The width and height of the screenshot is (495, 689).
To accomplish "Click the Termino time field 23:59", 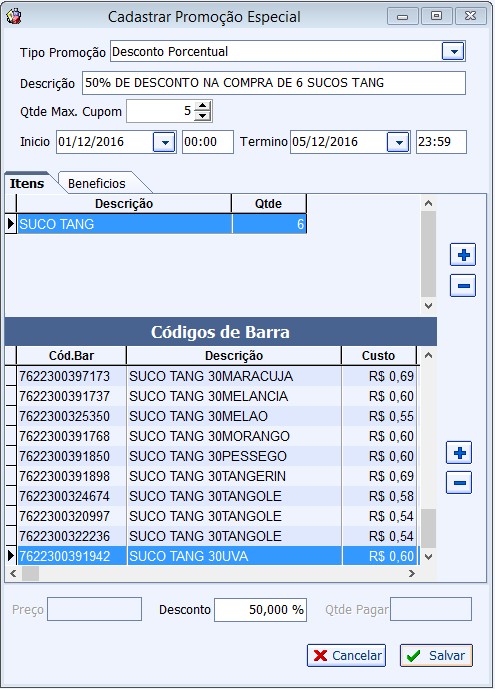I will click(441, 142).
